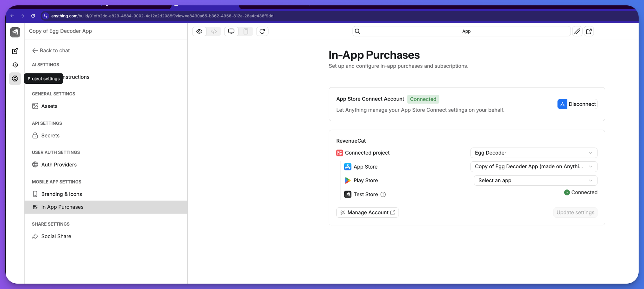Click the Test Store Connected status
Viewport: 644px width, 289px height.
point(581,192)
